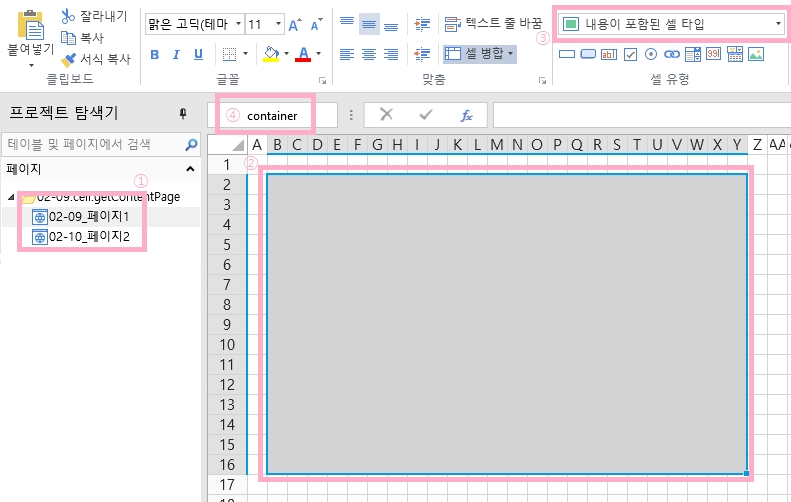Screen dimensions: 791x502
Task: Click the insert function fx icon
Action: point(466,115)
